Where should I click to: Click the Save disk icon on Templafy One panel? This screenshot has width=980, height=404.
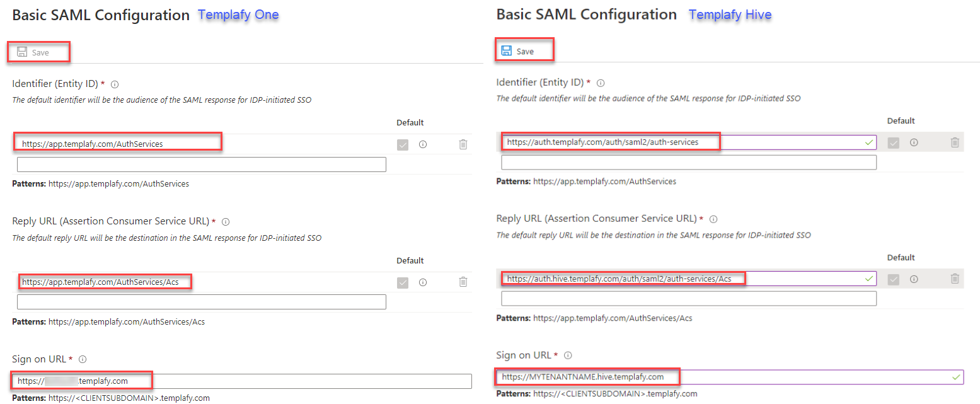click(23, 52)
